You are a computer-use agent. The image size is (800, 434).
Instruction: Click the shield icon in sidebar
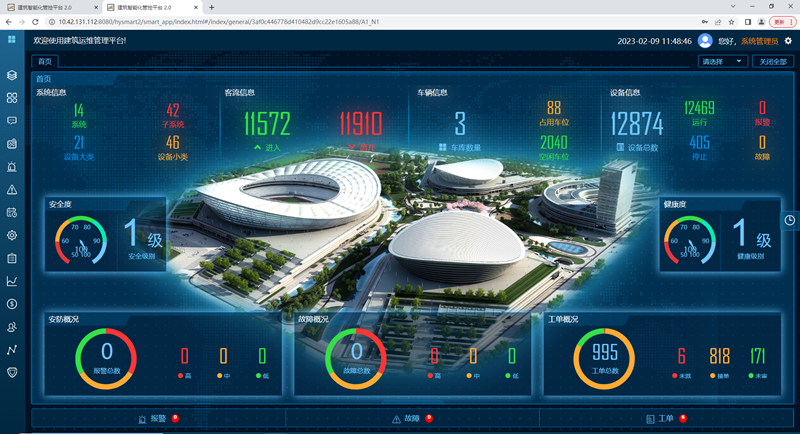coord(12,372)
